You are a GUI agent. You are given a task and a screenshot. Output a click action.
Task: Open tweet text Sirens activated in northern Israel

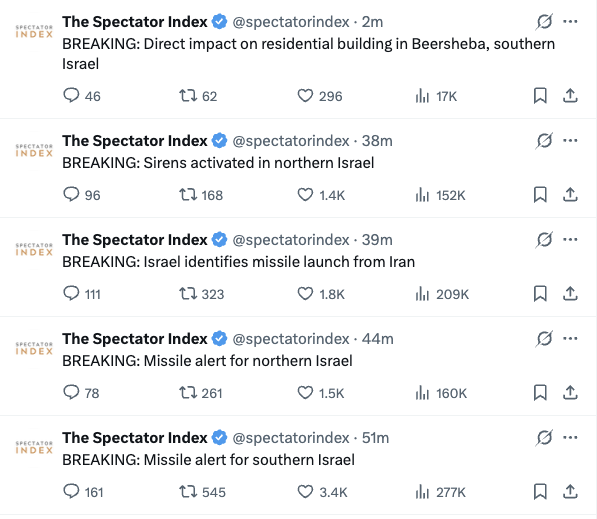pos(218,163)
